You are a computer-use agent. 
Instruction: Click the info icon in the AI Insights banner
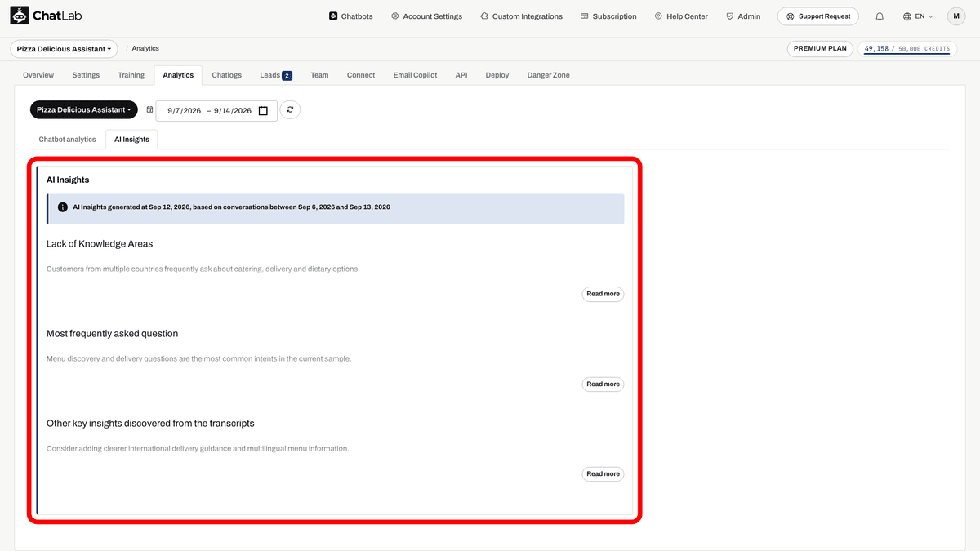(63, 207)
